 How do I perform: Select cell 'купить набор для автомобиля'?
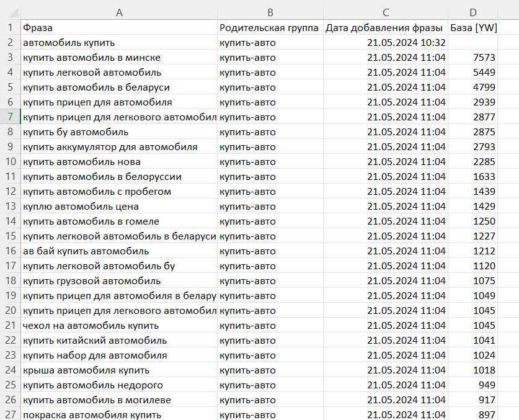coord(119,355)
